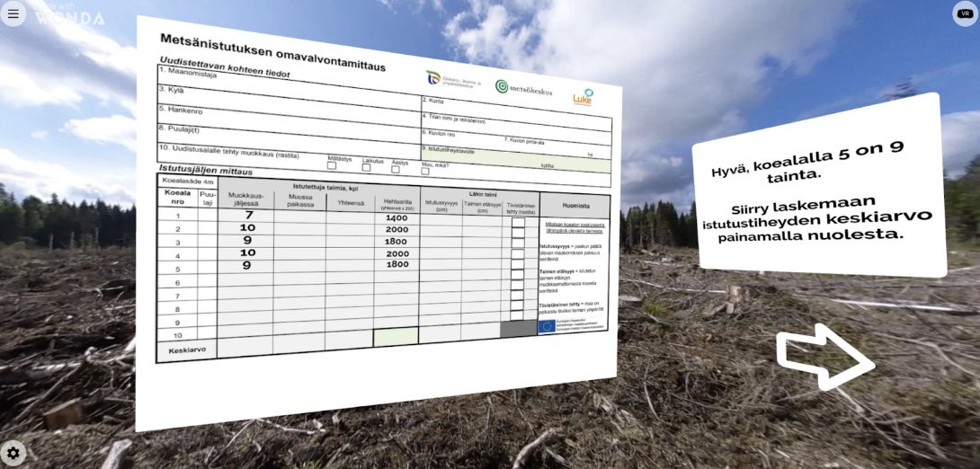This screenshot has width=980, height=469.
Task: Tick the Mätästys checkbox
Action: click(332, 165)
